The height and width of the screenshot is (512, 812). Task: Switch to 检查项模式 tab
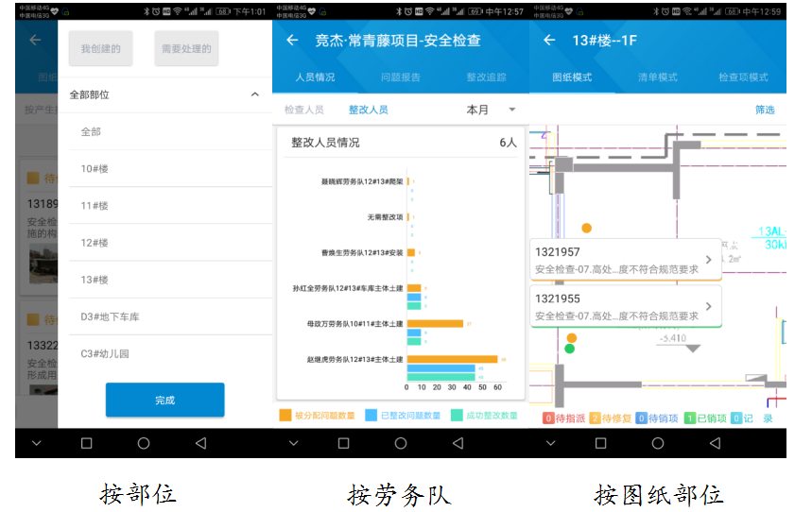[x=743, y=77]
